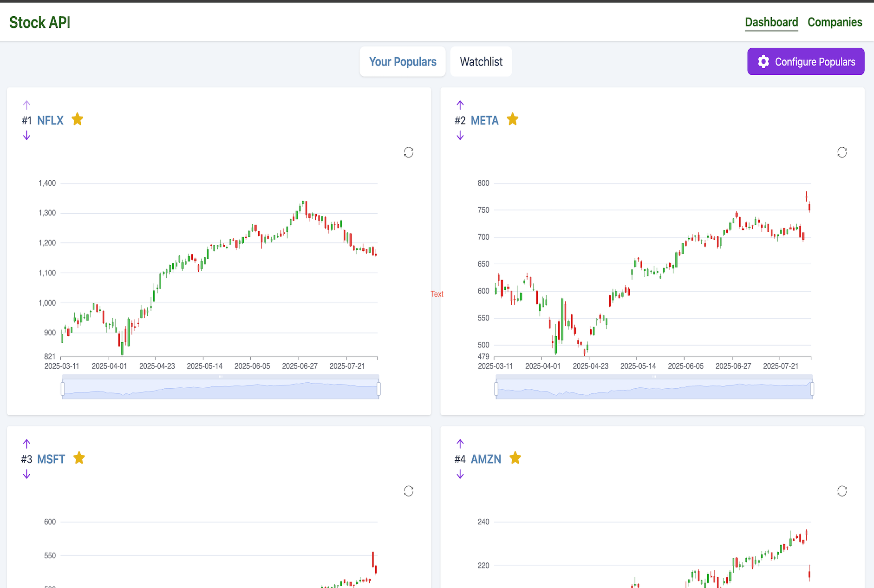
Task: Toggle the MSFT star favorite
Action: click(79, 458)
